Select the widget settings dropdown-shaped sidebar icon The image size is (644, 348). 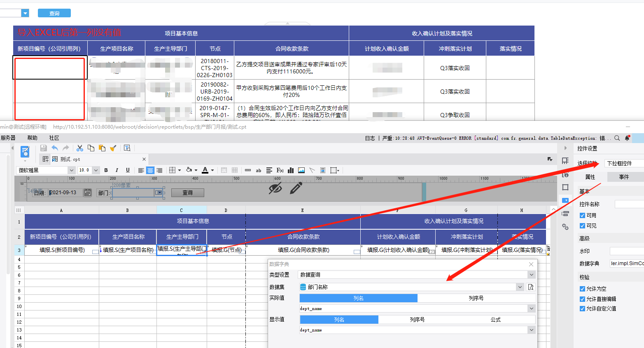565,200
